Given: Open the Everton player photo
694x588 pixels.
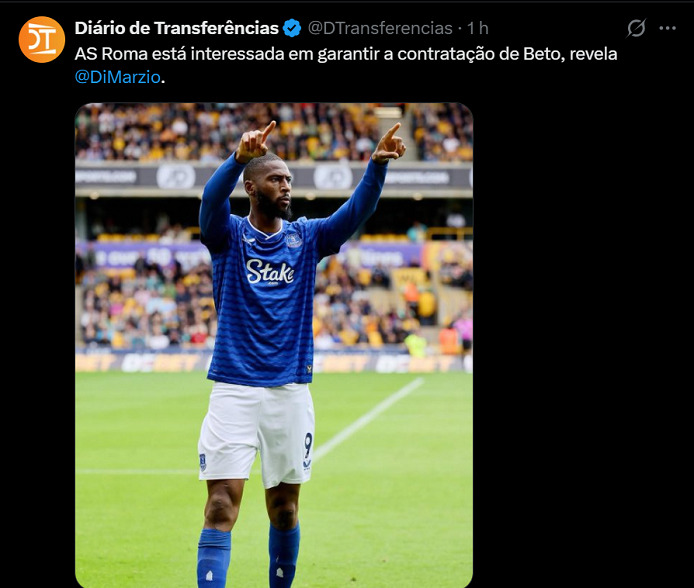Looking at the screenshot, I should [274, 345].
